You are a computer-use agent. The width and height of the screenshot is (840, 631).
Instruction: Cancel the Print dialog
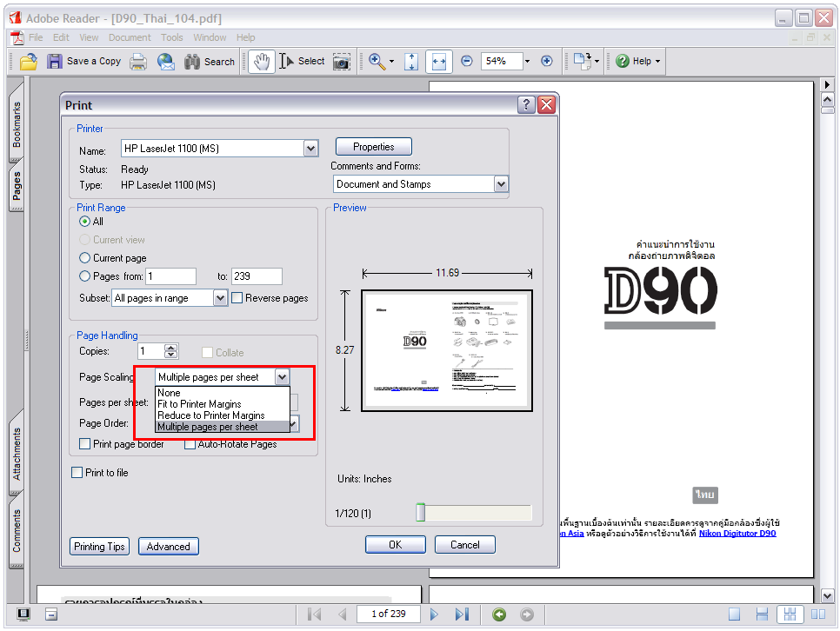point(464,545)
